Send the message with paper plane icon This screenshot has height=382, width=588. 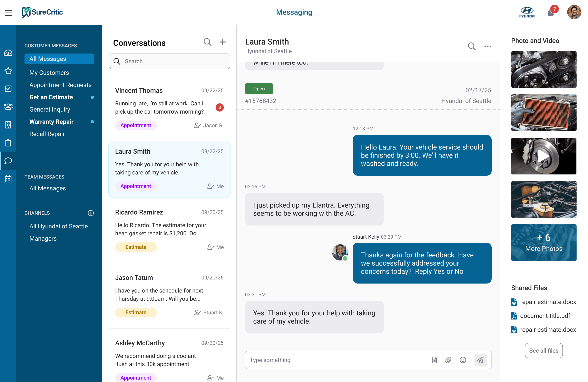pyautogui.click(x=480, y=360)
